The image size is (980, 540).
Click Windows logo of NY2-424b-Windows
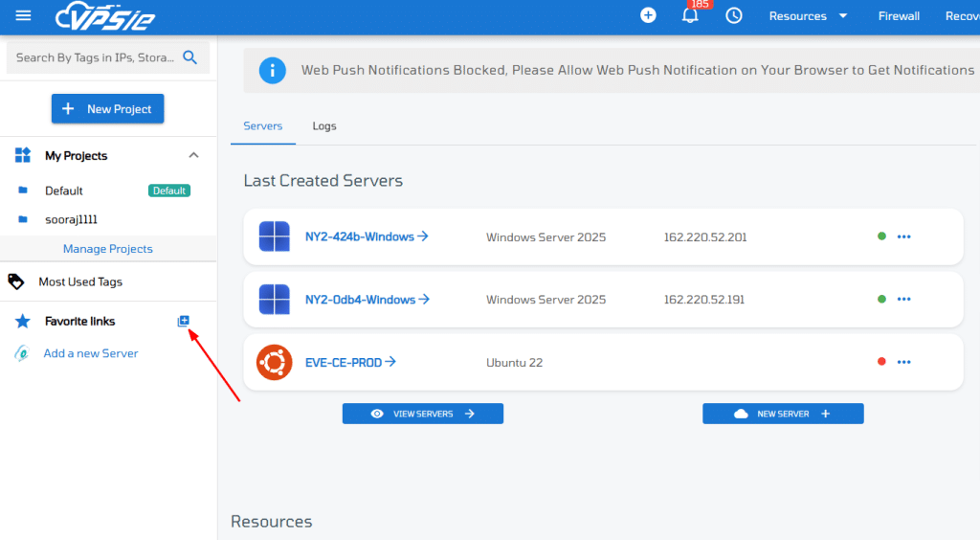275,236
